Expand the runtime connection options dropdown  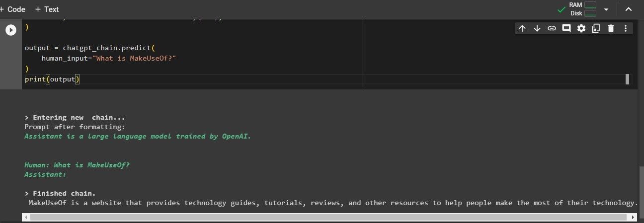pos(606,9)
